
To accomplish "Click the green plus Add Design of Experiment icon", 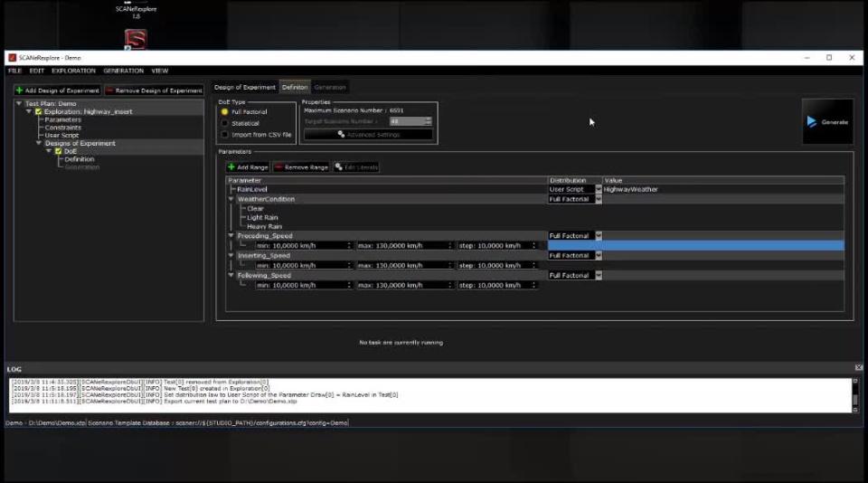I will click(19, 90).
